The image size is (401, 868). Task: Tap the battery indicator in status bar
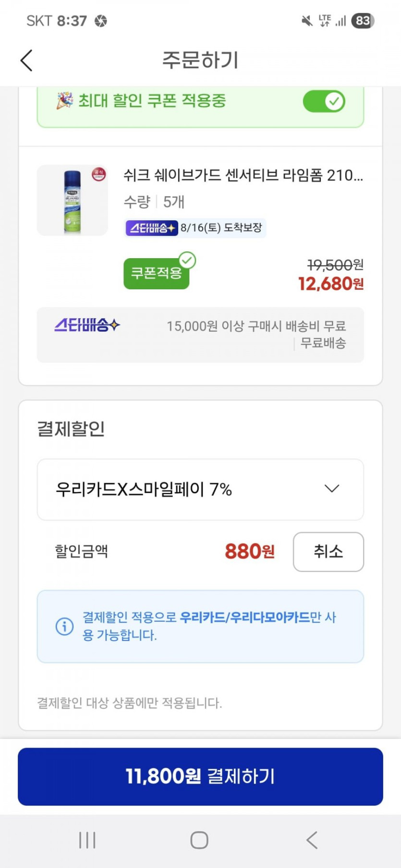(363, 21)
